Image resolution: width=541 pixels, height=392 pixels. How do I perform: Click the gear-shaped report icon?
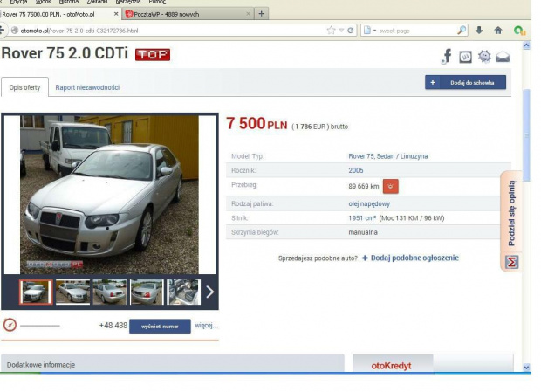(484, 56)
